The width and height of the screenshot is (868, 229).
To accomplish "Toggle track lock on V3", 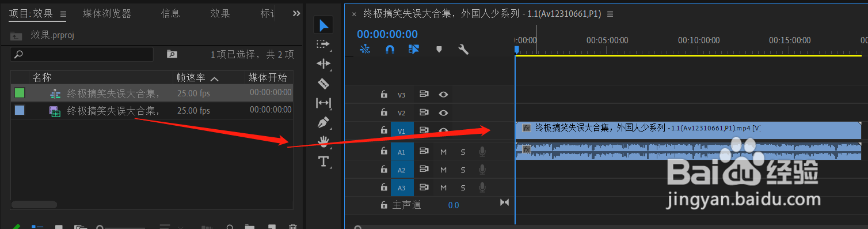I will (384, 95).
